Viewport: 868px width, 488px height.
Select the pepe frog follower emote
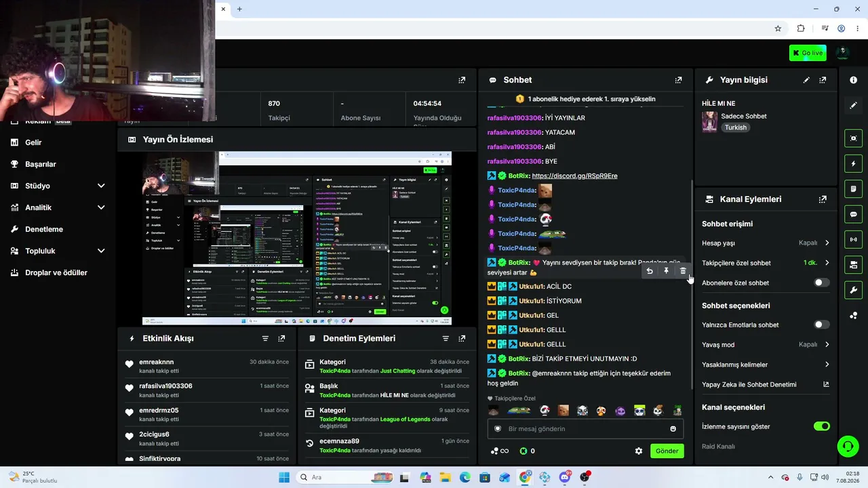(x=519, y=411)
